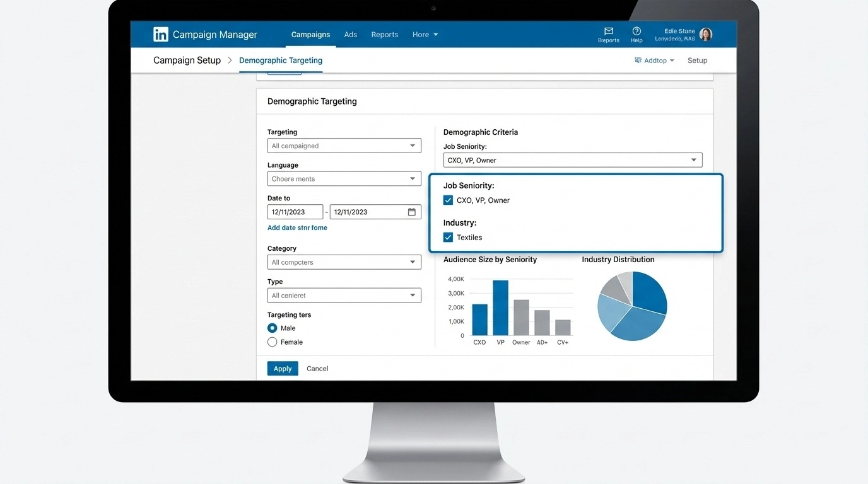Open the Targeting dropdown showing All compaigned

click(344, 145)
